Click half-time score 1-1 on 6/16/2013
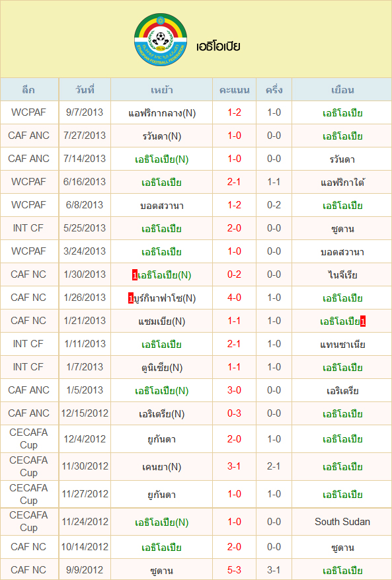Viewport: 392px width, 580px height. [x=274, y=182]
